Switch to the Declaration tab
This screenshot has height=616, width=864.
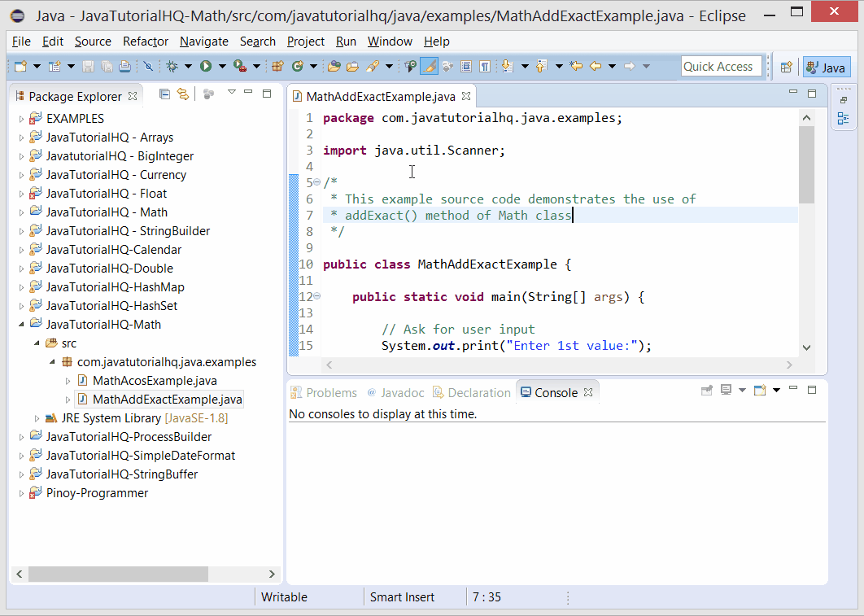click(472, 393)
